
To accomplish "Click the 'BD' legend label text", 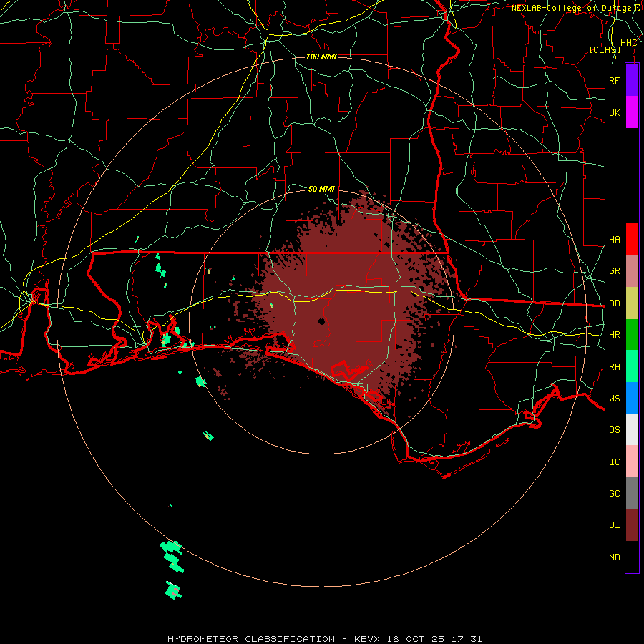I will 614,303.
